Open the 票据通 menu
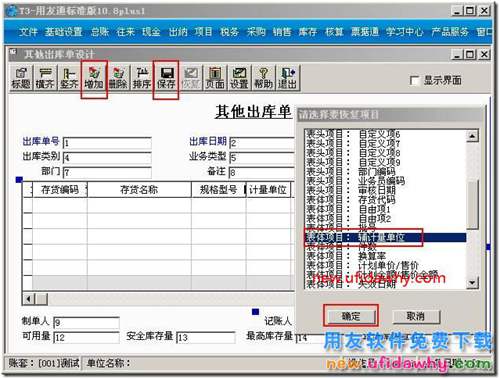 coord(365,32)
